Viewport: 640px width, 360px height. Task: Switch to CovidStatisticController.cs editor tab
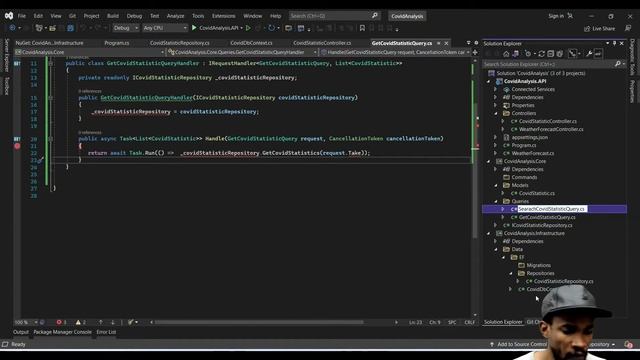[322, 43]
